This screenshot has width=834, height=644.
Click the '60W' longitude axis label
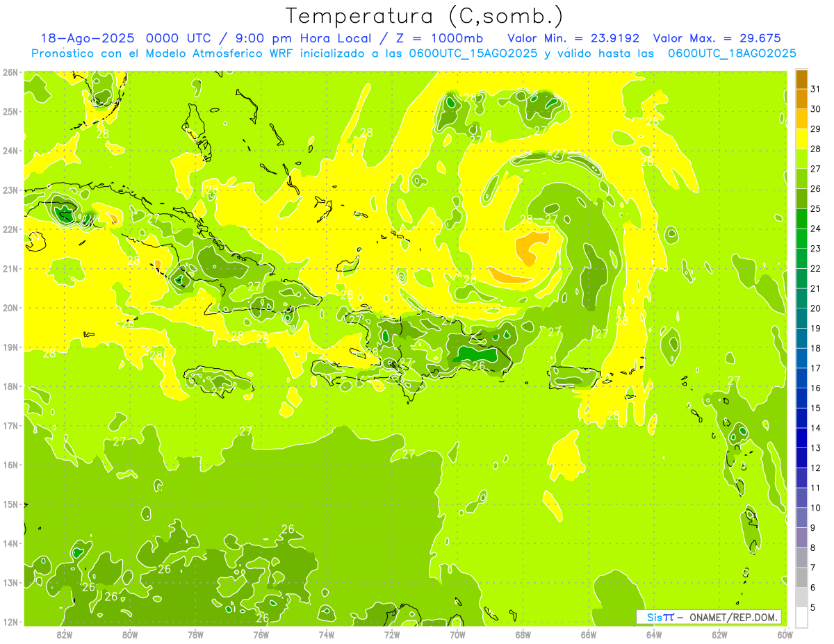785,634
